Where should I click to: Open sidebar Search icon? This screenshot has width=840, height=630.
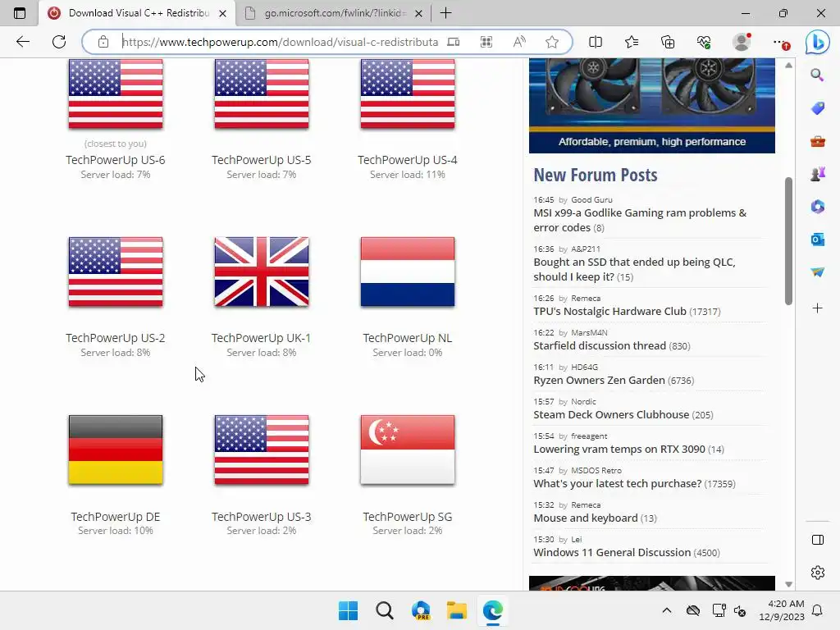pyautogui.click(x=817, y=75)
